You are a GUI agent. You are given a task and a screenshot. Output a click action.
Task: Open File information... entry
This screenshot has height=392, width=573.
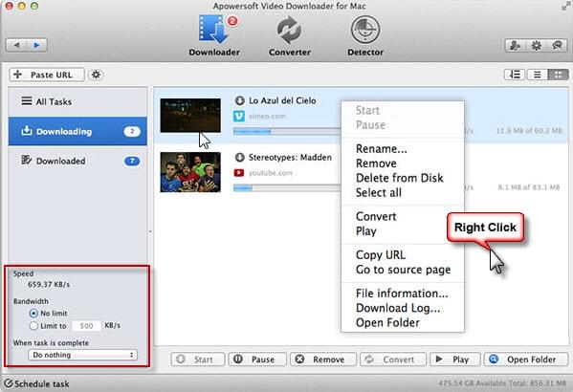pos(403,294)
